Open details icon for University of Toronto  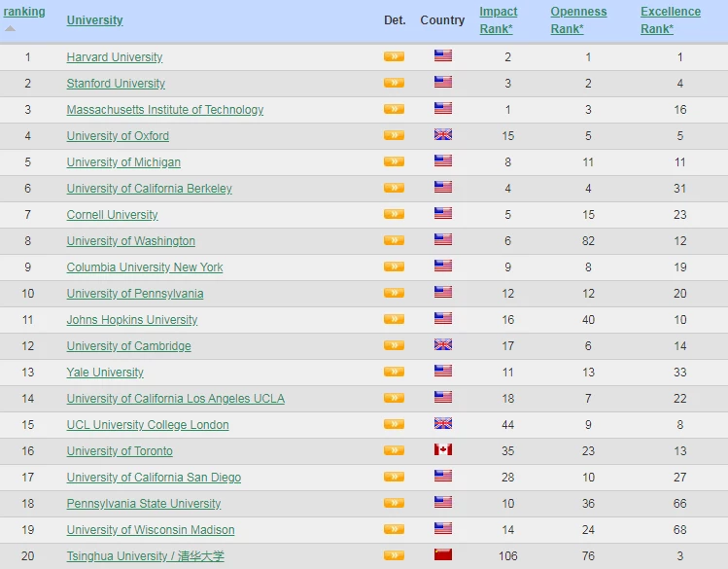pos(394,450)
